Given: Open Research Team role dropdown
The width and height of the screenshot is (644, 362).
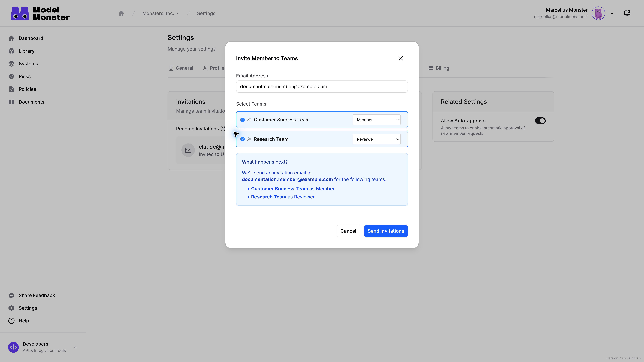Looking at the screenshot, I should point(376,139).
